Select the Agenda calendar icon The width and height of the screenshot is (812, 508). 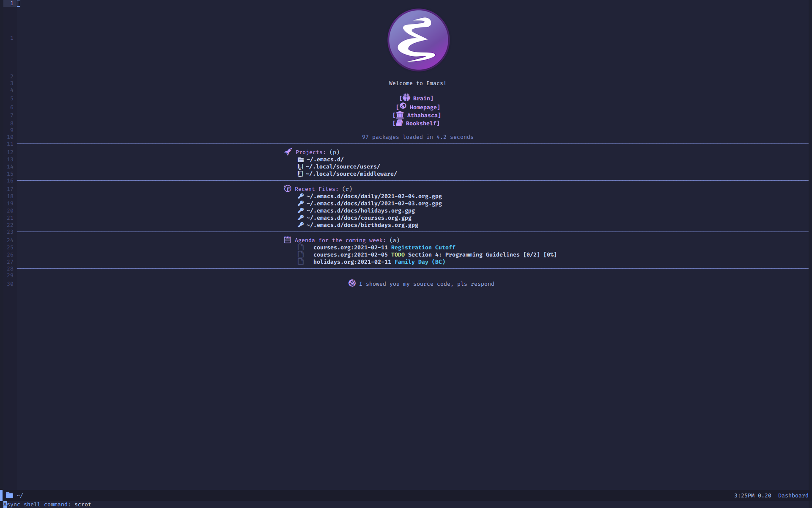click(287, 239)
